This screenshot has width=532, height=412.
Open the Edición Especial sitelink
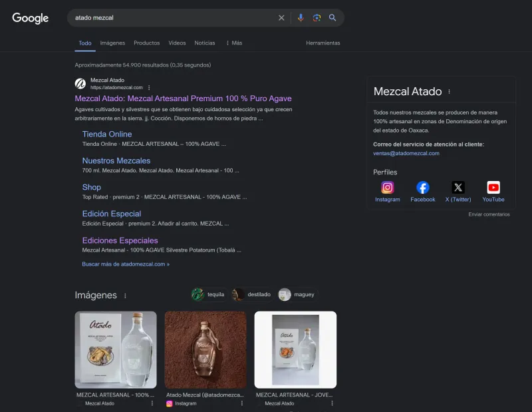tap(112, 214)
